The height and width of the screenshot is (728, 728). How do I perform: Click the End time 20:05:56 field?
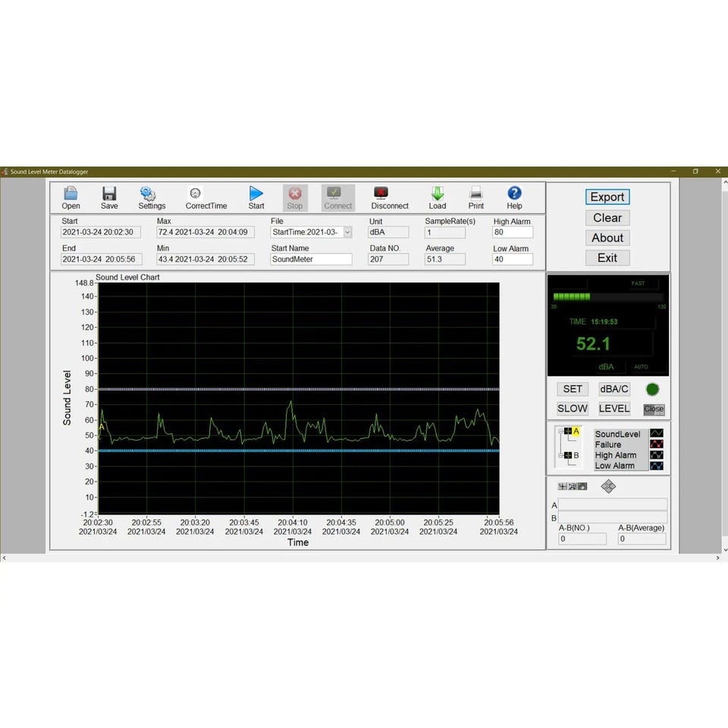click(x=101, y=259)
